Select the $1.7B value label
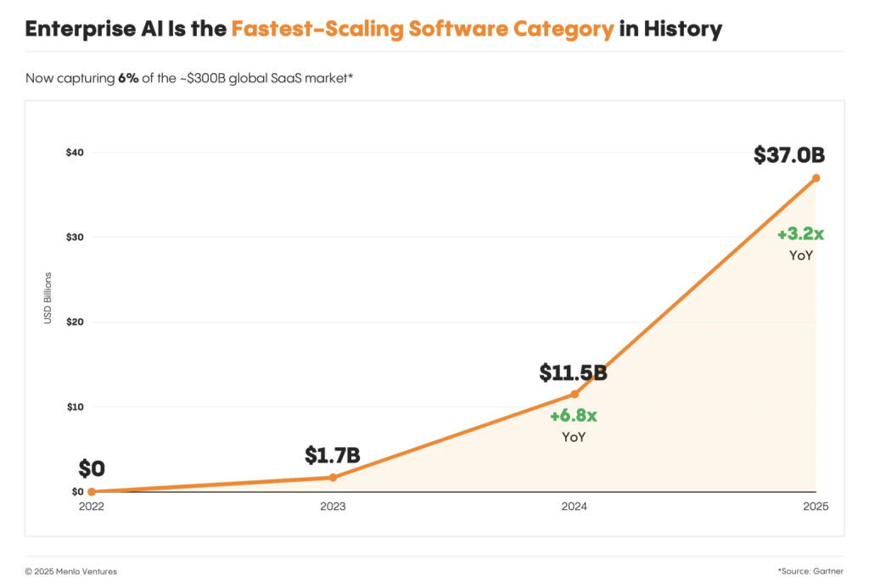This screenshot has height=588, width=869. 333,456
